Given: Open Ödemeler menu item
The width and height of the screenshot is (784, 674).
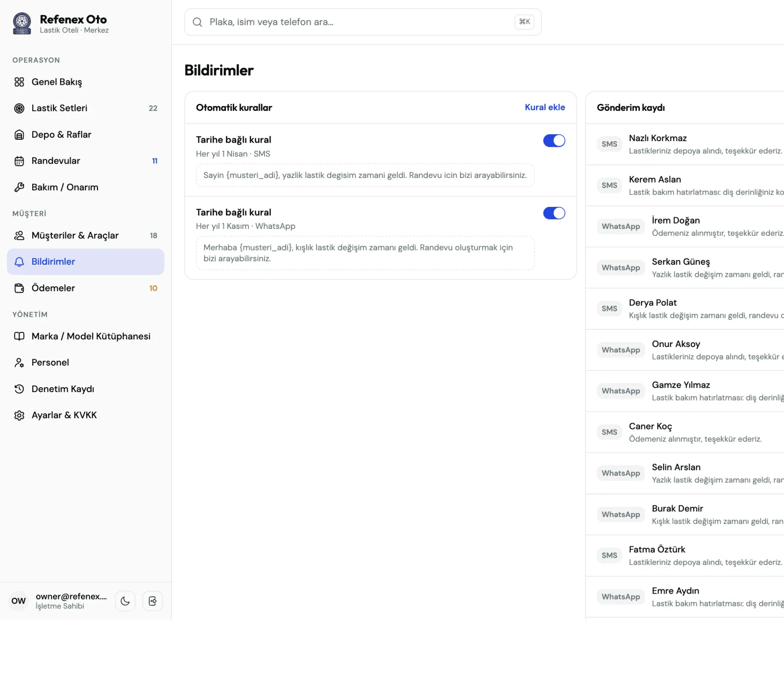Looking at the screenshot, I should [x=86, y=288].
